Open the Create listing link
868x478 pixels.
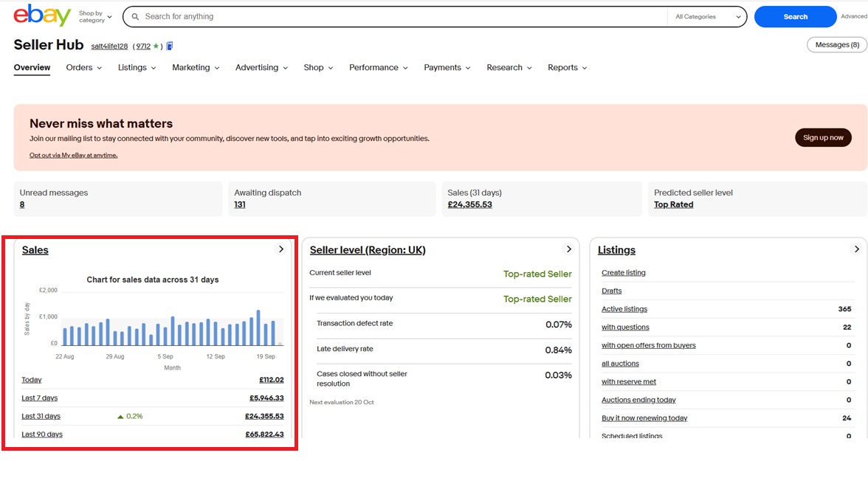pyautogui.click(x=623, y=273)
